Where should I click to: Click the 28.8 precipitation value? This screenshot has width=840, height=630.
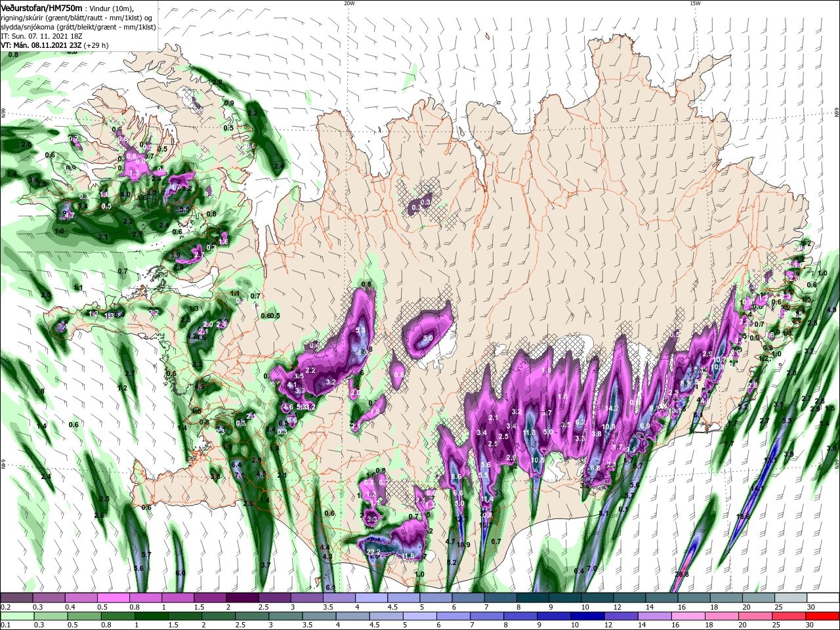(x=682, y=574)
